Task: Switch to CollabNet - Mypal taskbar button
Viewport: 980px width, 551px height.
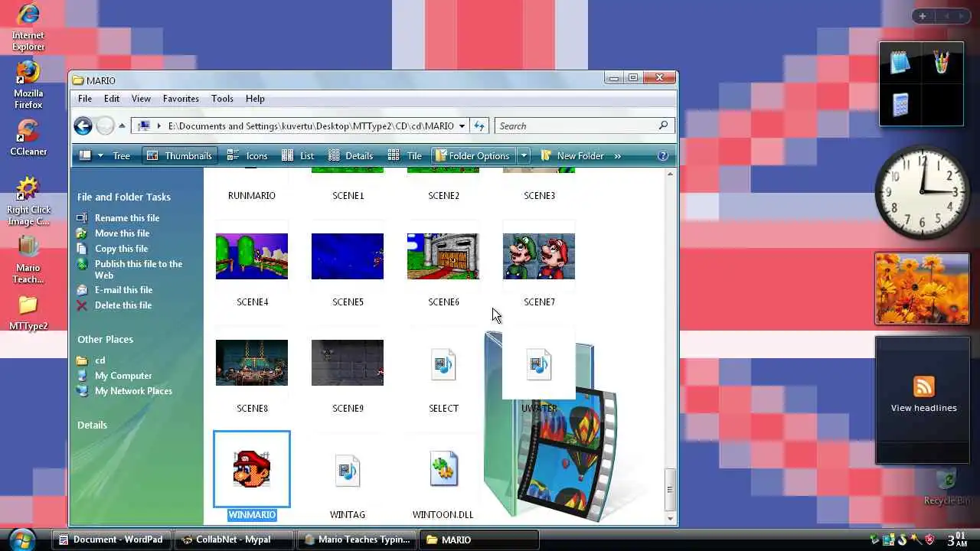Action: [x=233, y=540]
